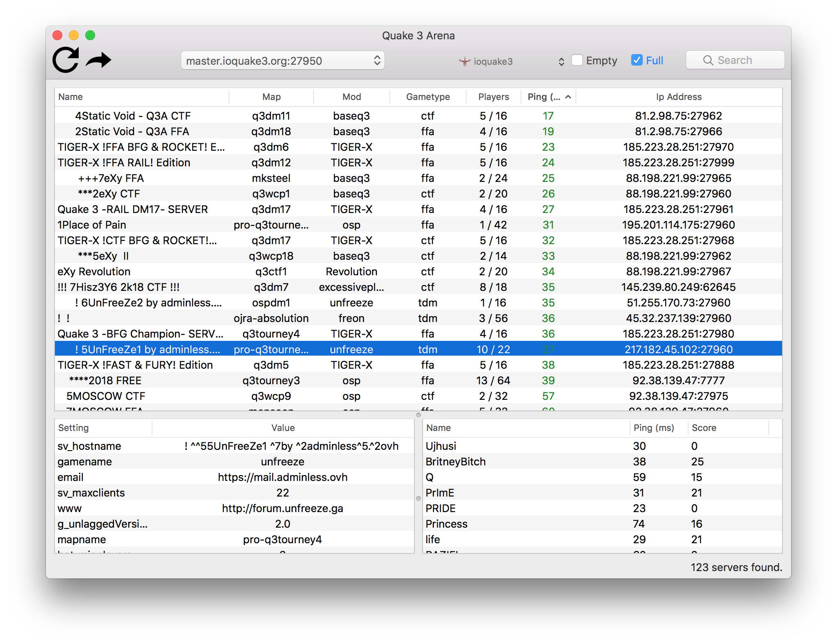Uncheck the Full servers checkbox
Viewport: 837px width, 644px height.
pyautogui.click(x=637, y=60)
